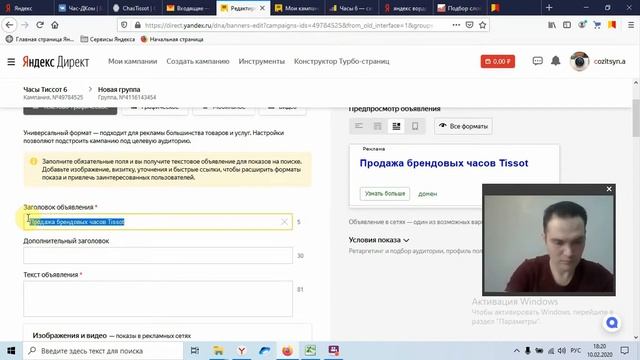Click the cozitsyn.a profile avatar
Screen dimensions: 640x360
(x=579, y=61)
